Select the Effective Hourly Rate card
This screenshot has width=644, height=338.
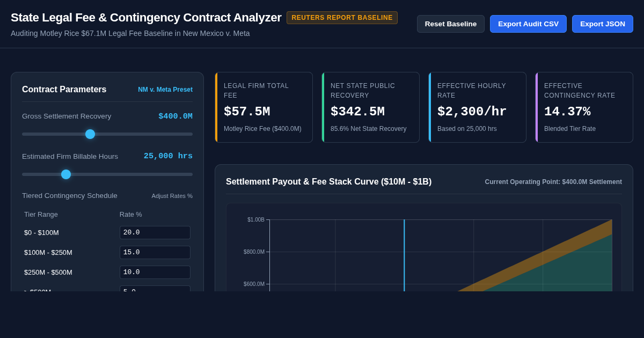[x=478, y=107]
